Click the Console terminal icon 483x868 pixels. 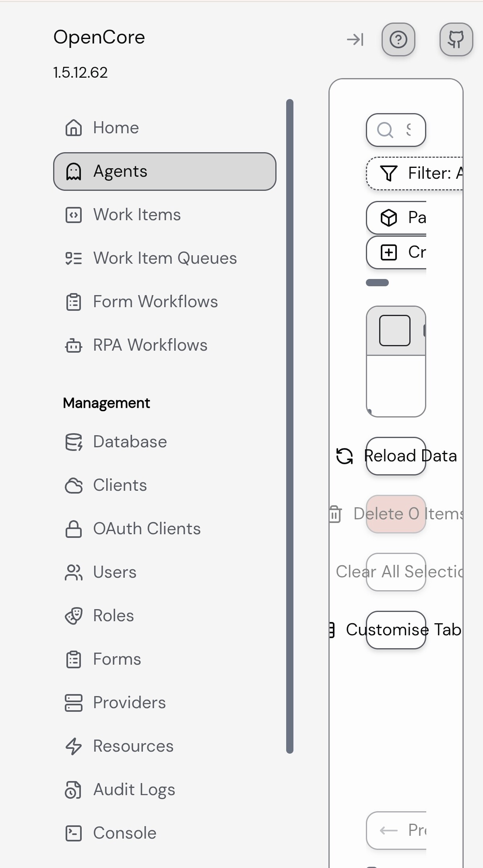[x=74, y=833]
